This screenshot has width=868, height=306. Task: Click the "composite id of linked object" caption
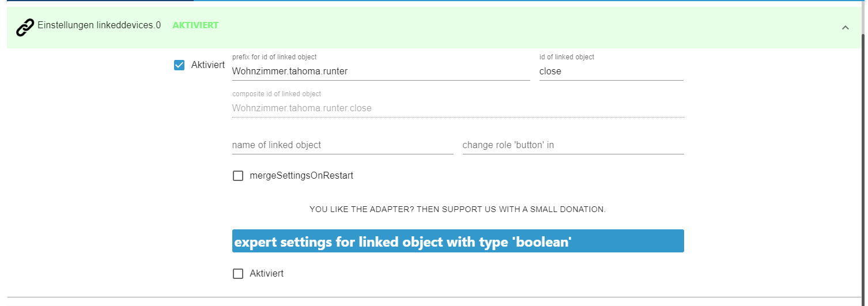277,94
